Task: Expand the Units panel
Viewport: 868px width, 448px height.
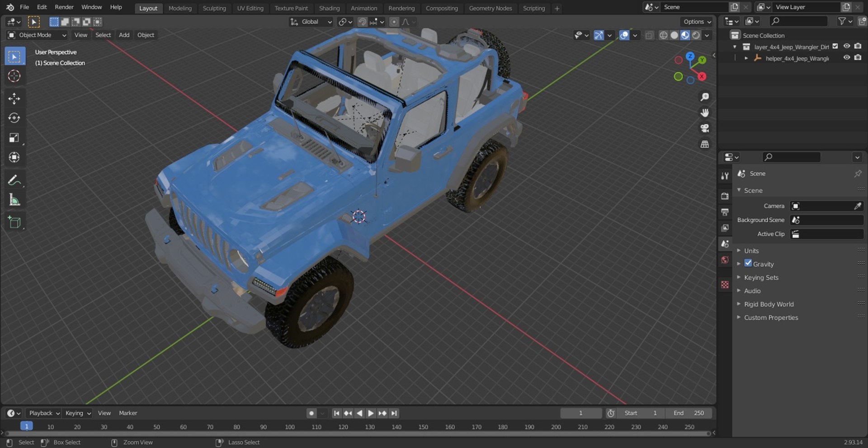Action: click(x=751, y=251)
